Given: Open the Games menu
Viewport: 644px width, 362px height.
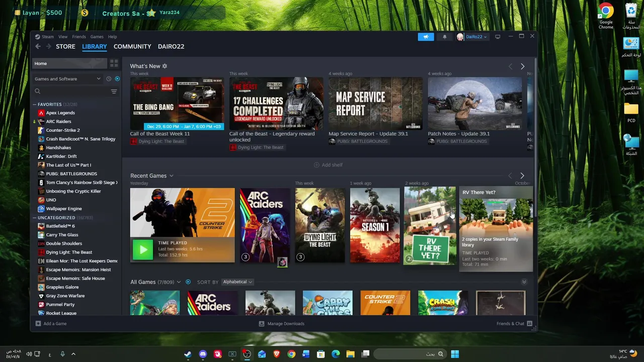Looking at the screenshot, I should point(97,37).
